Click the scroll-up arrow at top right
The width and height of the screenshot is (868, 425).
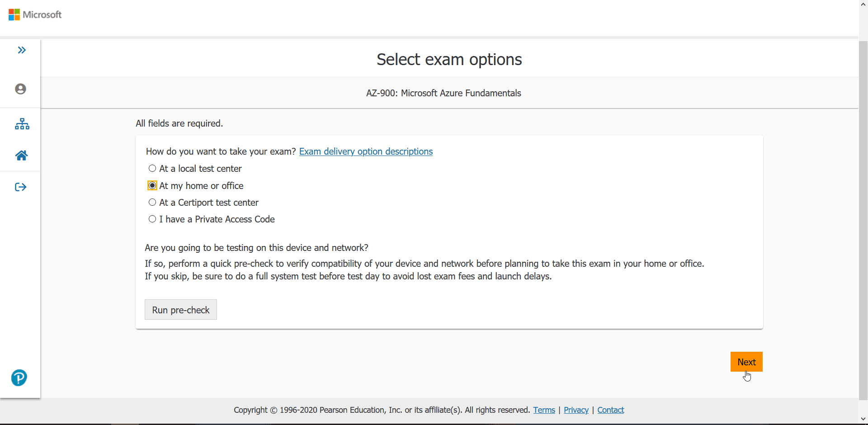(x=863, y=5)
